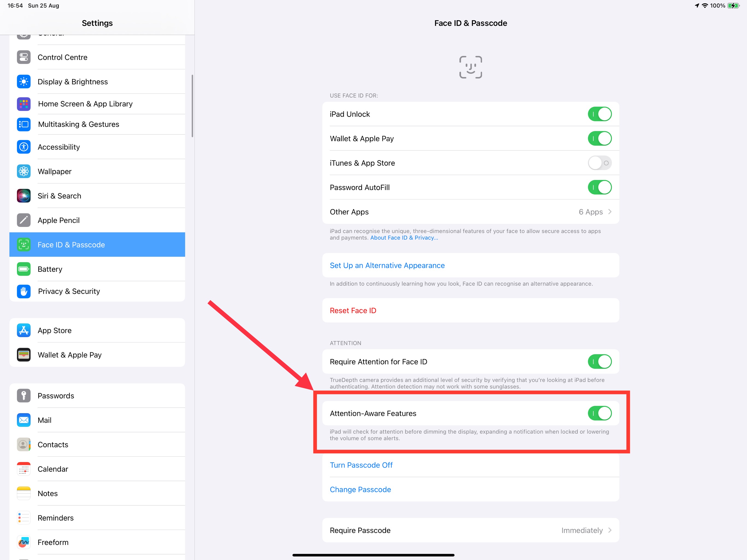This screenshot has height=560, width=747.
Task: Tap the Privacy & Security hand icon
Action: click(x=24, y=291)
